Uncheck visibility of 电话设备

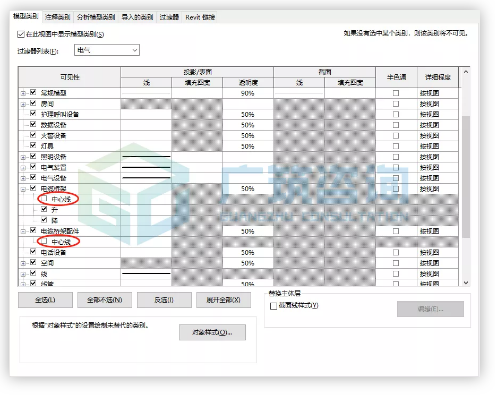33,251
